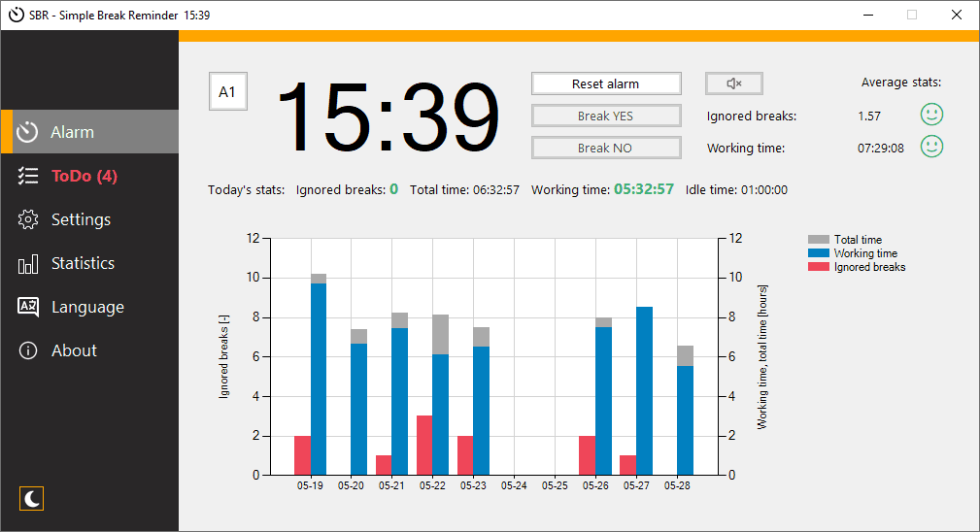Image resolution: width=980 pixels, height=532 pixels.
Task: Click the gray Total time legend swatch
Action: tap(818, 239)
